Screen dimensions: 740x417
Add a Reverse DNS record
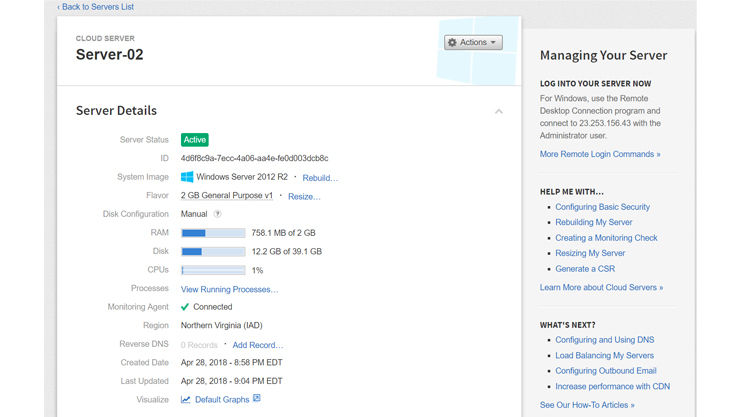tap(258, 345)
